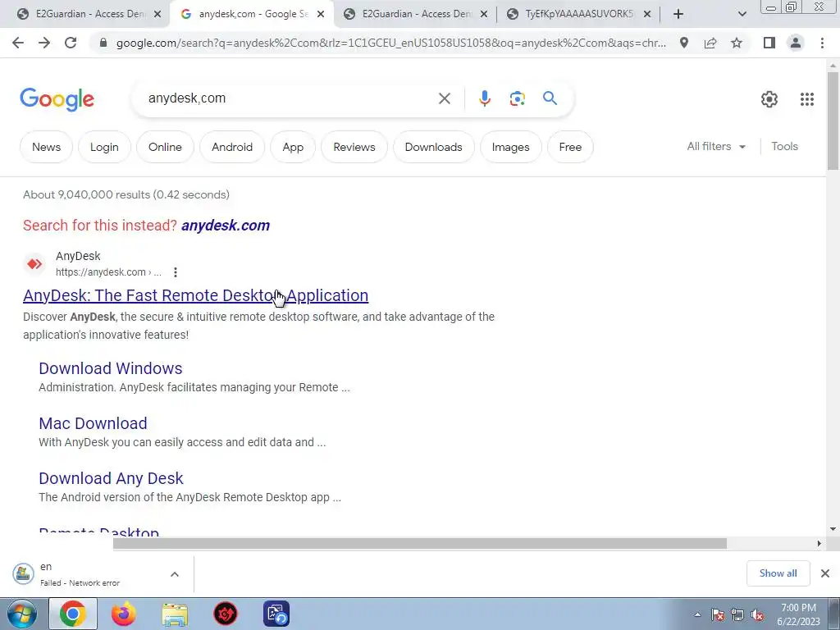Filter results by News
The width and height of the screenshot is (840, 630).
click(x=46, y=147)
